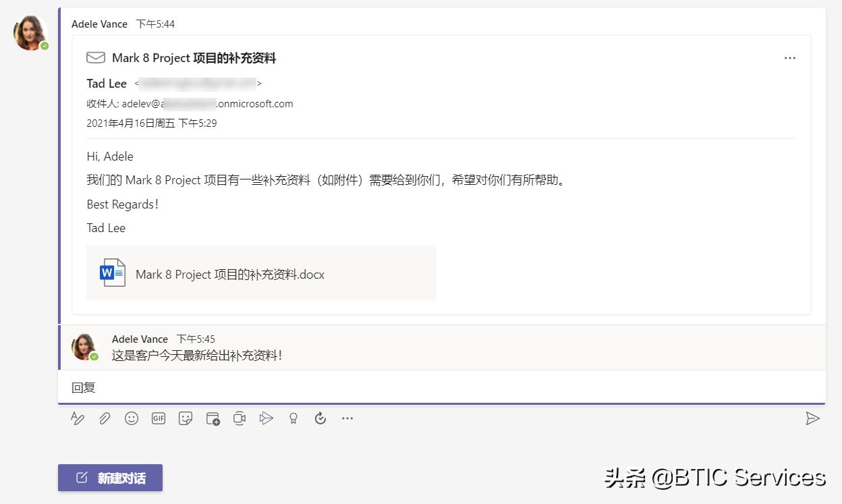Insert a GIF into the message
The height and width of the screenshot is (504, 842).
(159, 418)
